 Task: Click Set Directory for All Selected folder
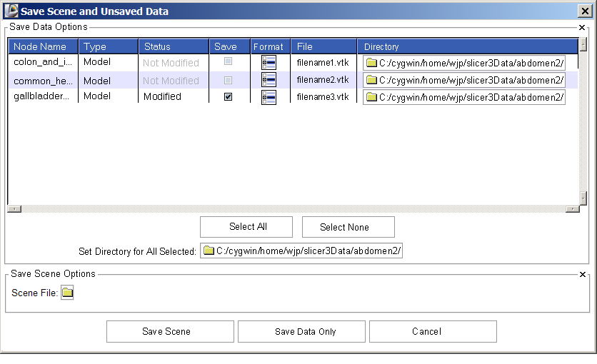209,251
